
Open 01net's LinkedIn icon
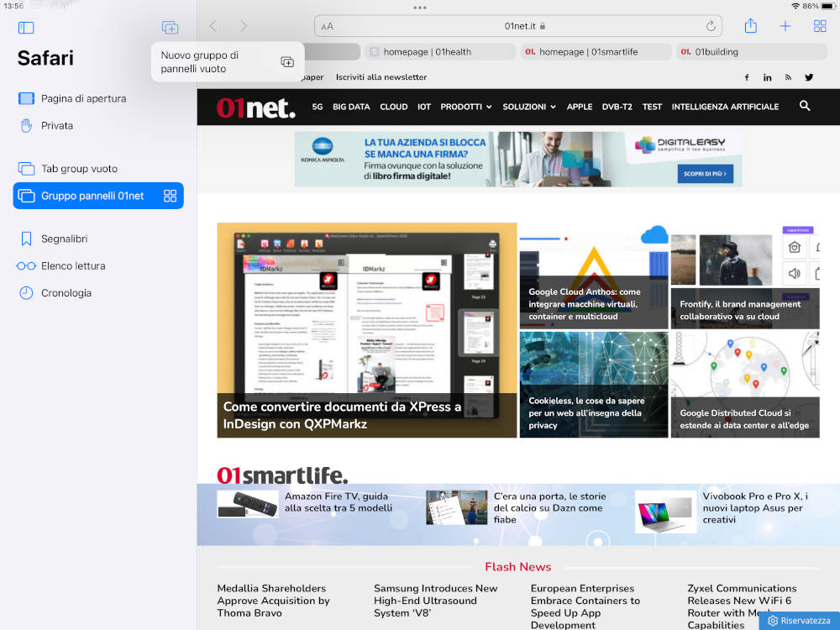click(767, 77)
